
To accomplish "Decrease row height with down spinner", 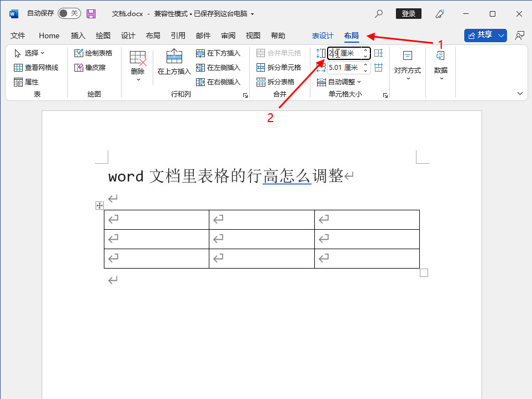I will pyautogui.click(x=365, y=56).
